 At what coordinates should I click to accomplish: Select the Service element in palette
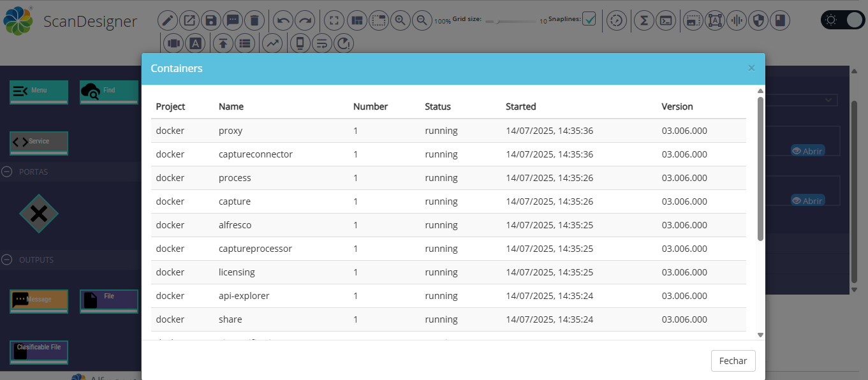[39, 142]
